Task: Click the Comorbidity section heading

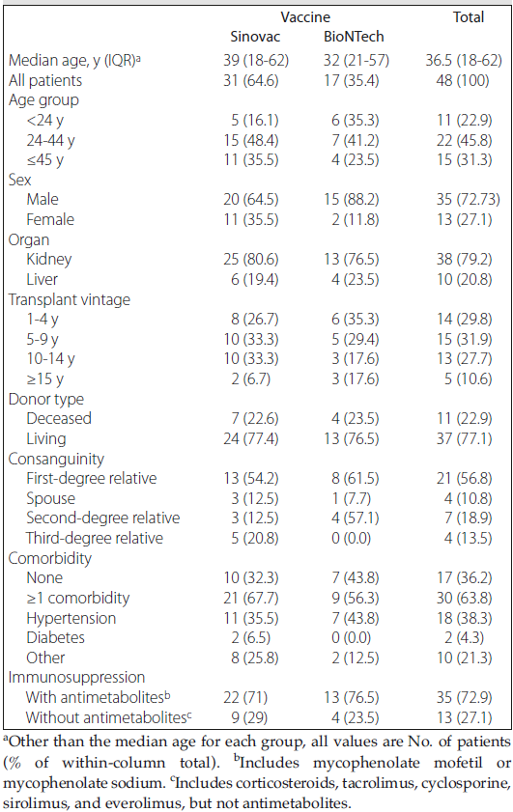Action: pyautogui.click(x=49, y=558)
